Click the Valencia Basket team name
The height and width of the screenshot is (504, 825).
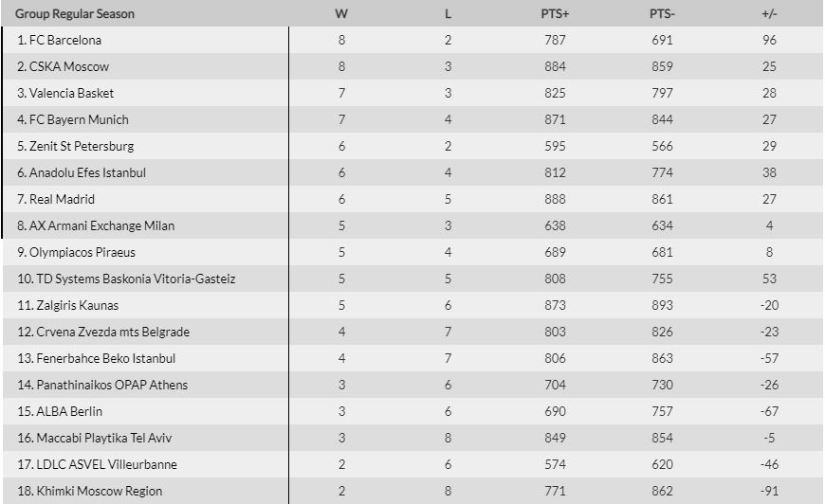71,93
